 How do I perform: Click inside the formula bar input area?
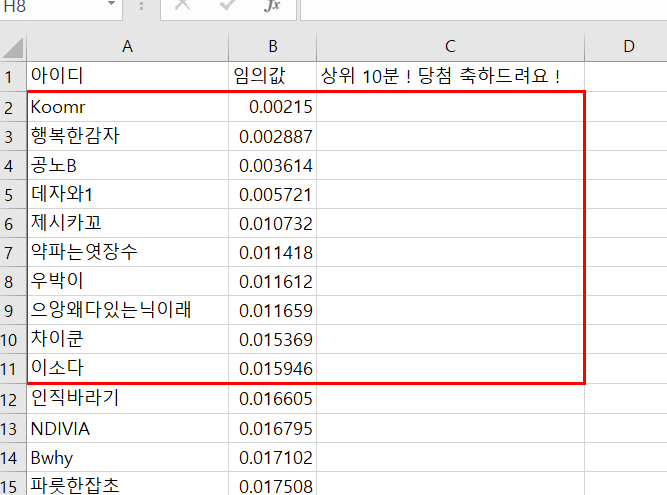pos(480,7)
